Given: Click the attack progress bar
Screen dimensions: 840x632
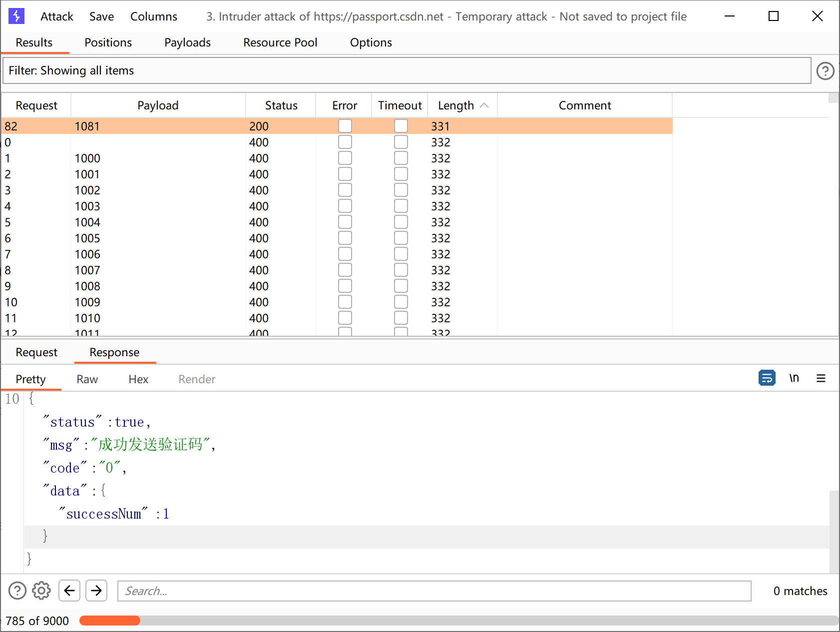Looking at the screenshot, I should 459,621.
